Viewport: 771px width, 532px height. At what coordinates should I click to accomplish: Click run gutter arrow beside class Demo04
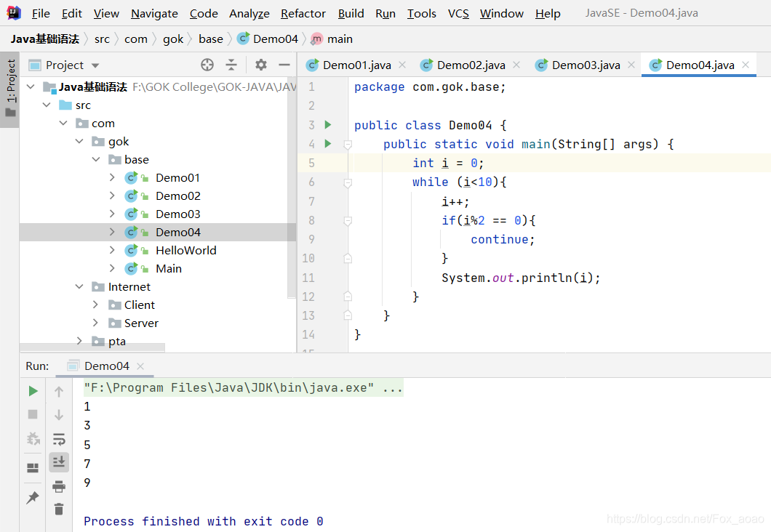[328, 125]
